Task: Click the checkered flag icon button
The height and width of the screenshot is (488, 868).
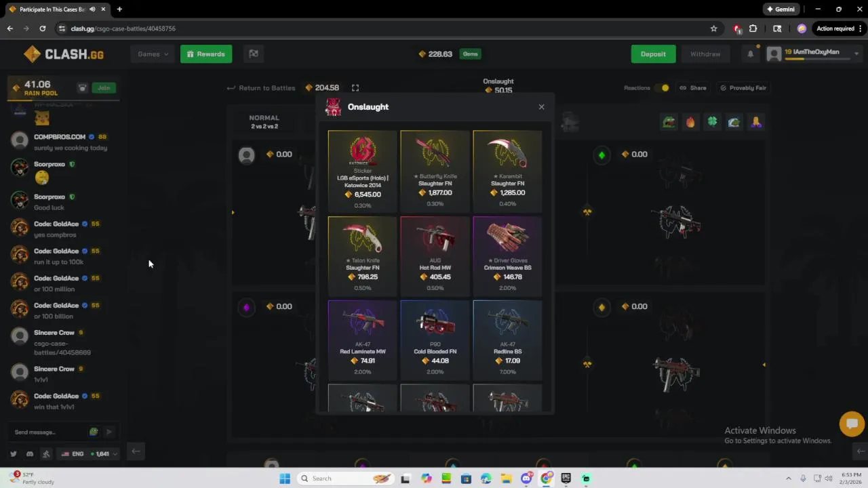Action: point(254,54)
